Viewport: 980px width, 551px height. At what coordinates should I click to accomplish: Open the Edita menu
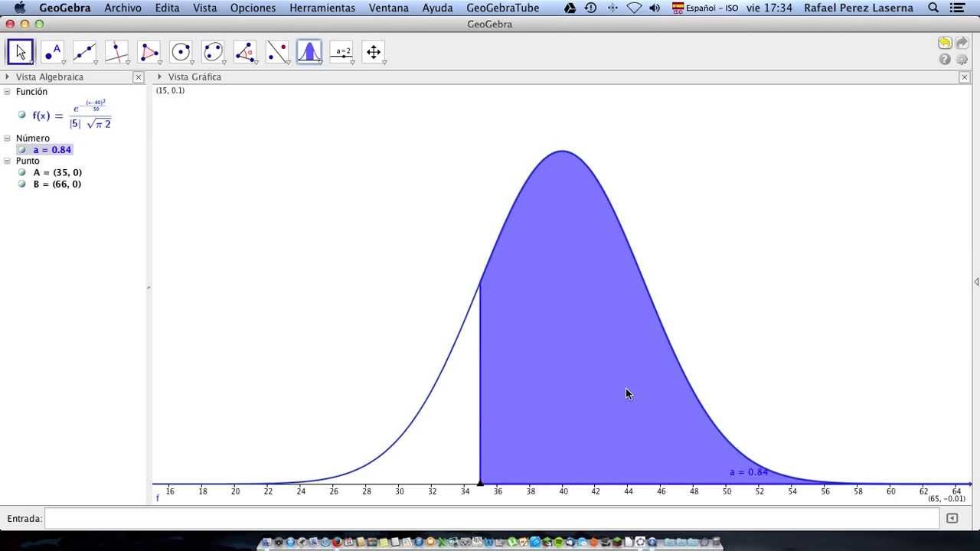(x=167, y=8)
